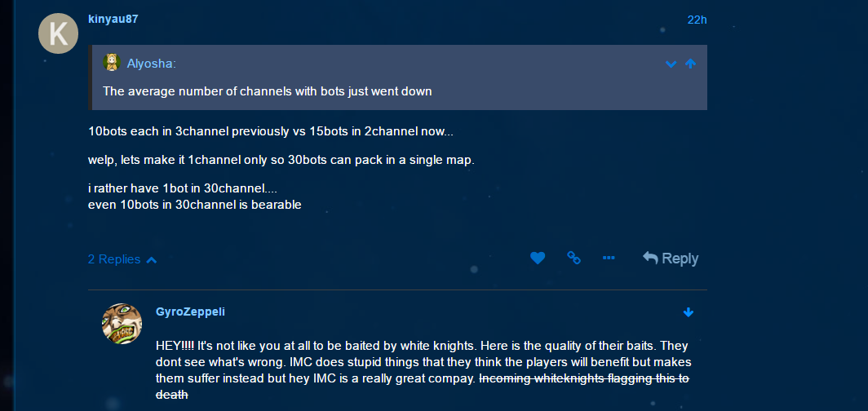Open the kinyau87 username profile link
Image resolution: width=868 pixels, height=411 pixels.
[x=113, y=18]
